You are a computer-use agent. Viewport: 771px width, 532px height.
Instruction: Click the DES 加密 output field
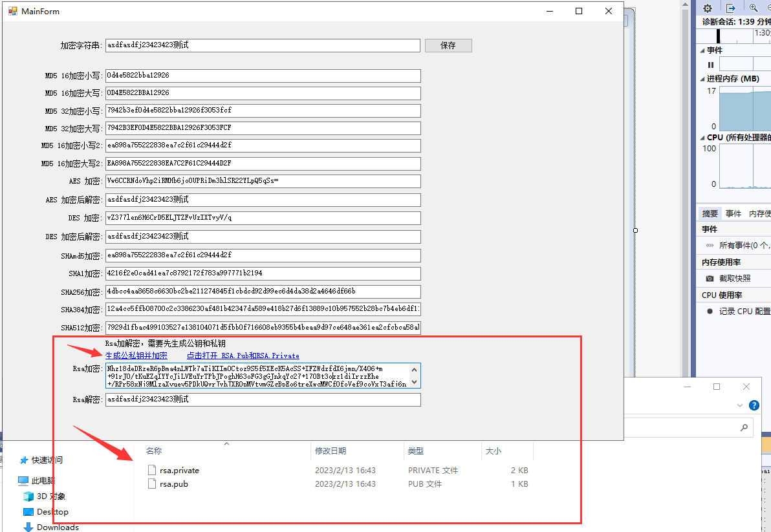263,218
